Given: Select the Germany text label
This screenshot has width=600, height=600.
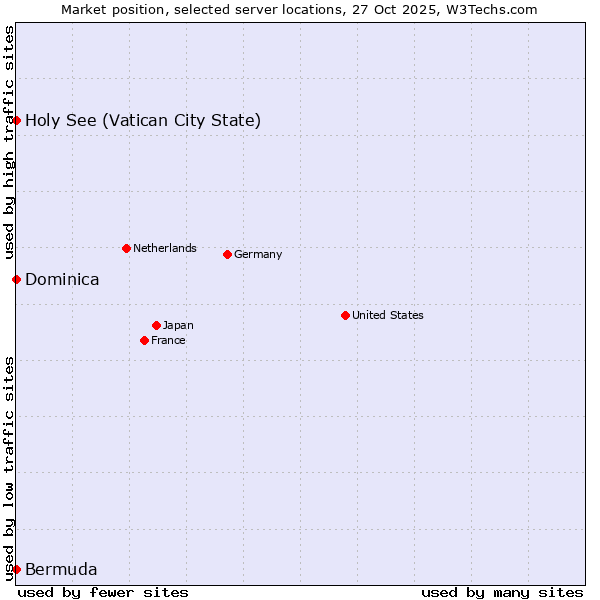Looking at the screenshot, I should [258, 255].
